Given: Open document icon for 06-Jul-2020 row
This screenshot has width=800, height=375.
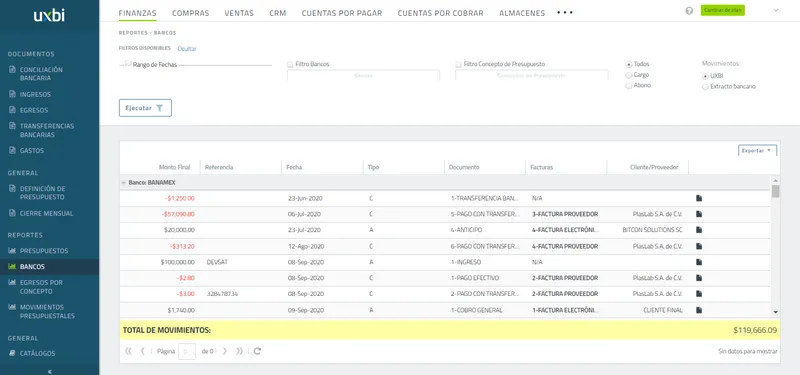Looking at the screenshot, I should click(x=699, y=214).
